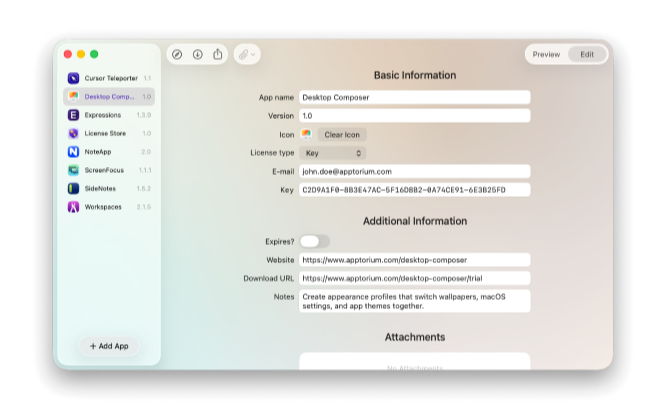Select NoteApp in the app list
The height and width of the screenshot is (406, 655).
tap(109, 152)
